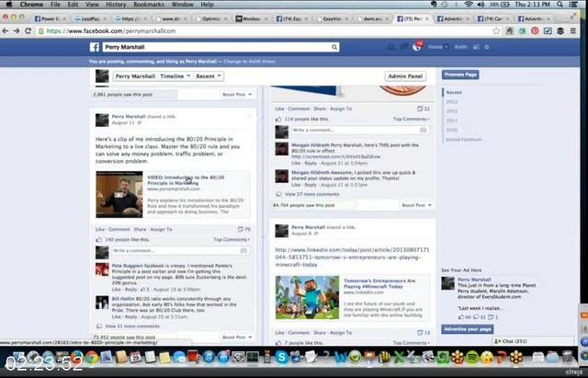This screenshot has height=378, width=588.
Task: Click the thumbs-up beside 140 people like this
Action: click(99, 239)
